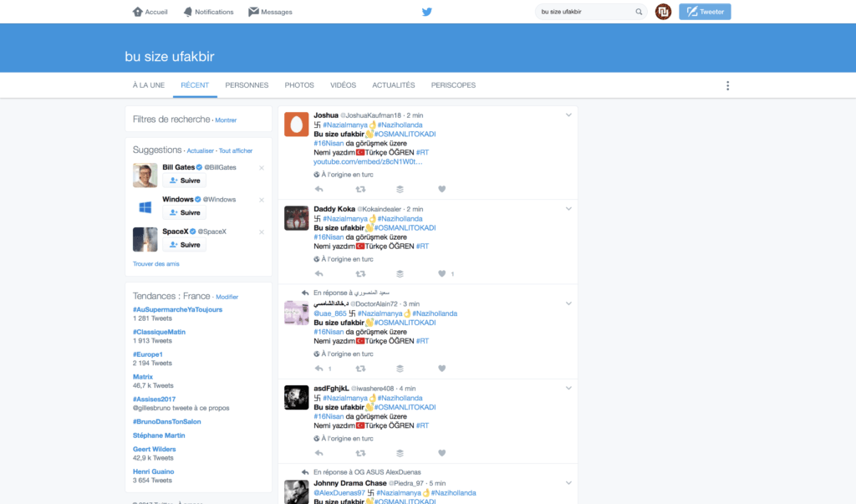
Task: Switch to À LA UNE tab
Action: pyautogui.click(x=149, y=85)
